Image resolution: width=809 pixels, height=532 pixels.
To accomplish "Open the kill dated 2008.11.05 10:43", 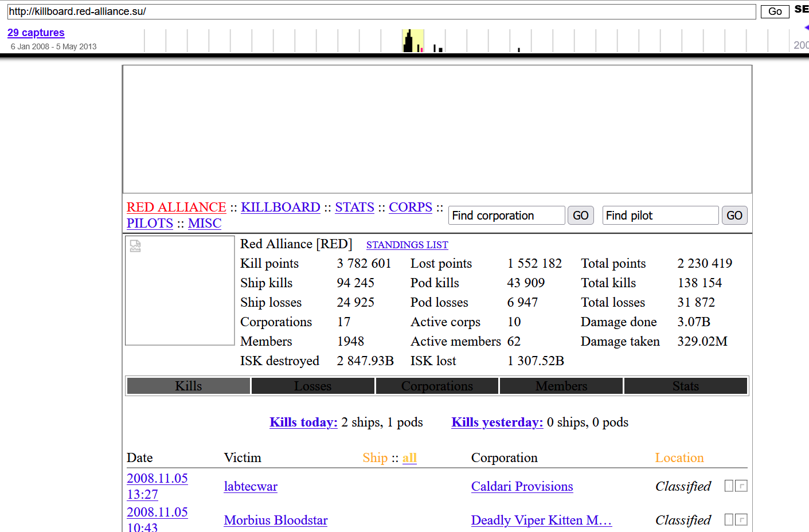I will tap(157, 519).
